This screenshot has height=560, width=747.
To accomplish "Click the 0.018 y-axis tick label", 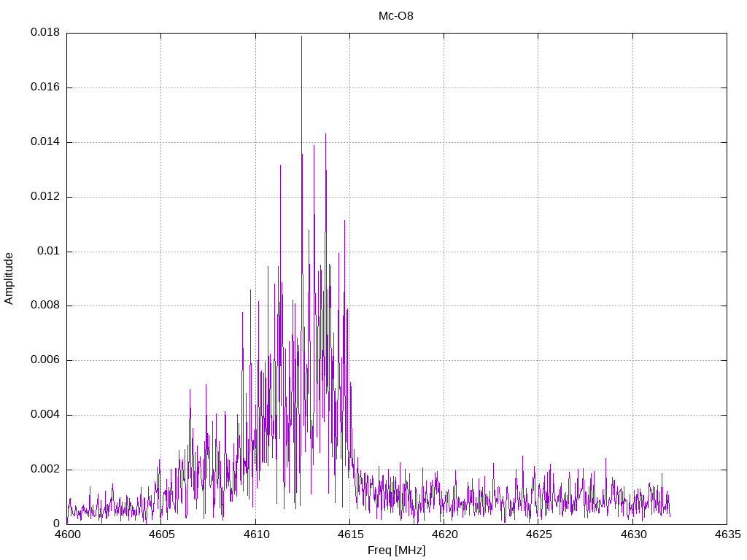I will pos(44,33).
